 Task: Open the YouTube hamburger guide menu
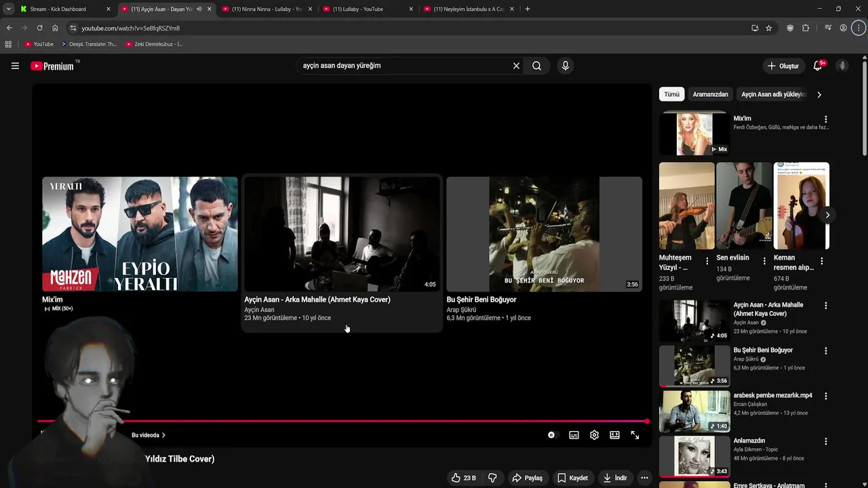click(x=15, y=66)
